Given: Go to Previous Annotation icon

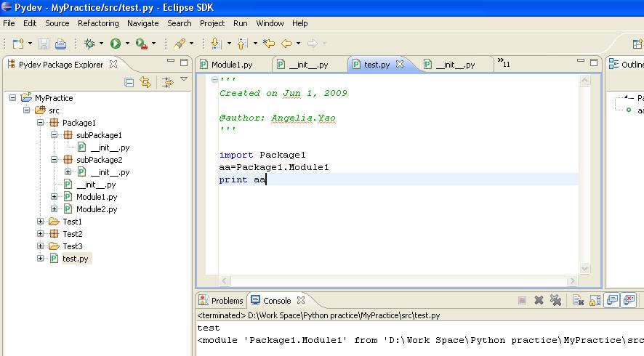Looking at the screenshot, I should (242, 44).
